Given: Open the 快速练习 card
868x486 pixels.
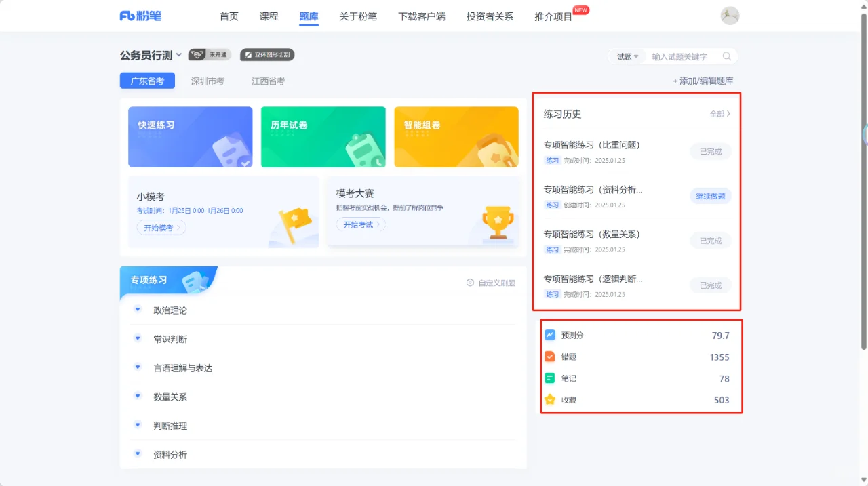Looking at the screenshot, I should 190,137.
